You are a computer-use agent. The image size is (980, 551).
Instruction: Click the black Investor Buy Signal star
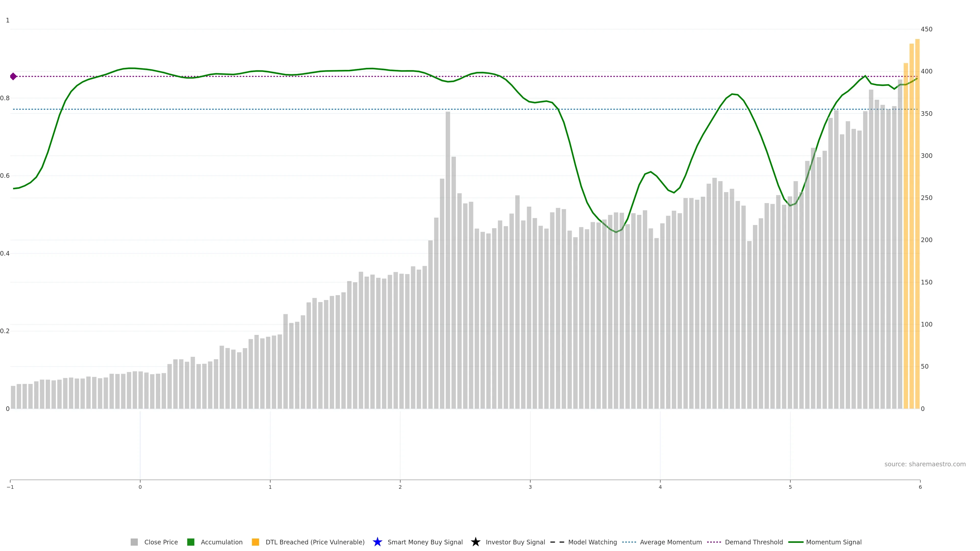[x=475, y=542]
